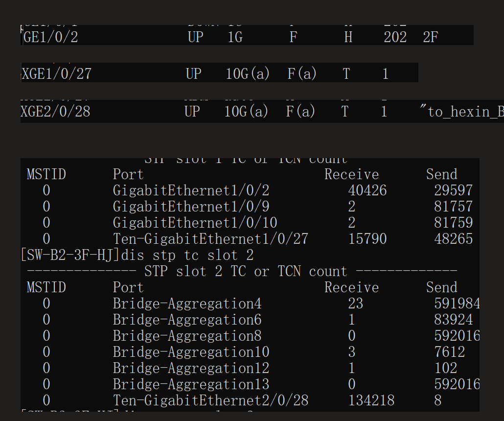Click receive count 40426

pyautogui.click(x=367, y=190)
